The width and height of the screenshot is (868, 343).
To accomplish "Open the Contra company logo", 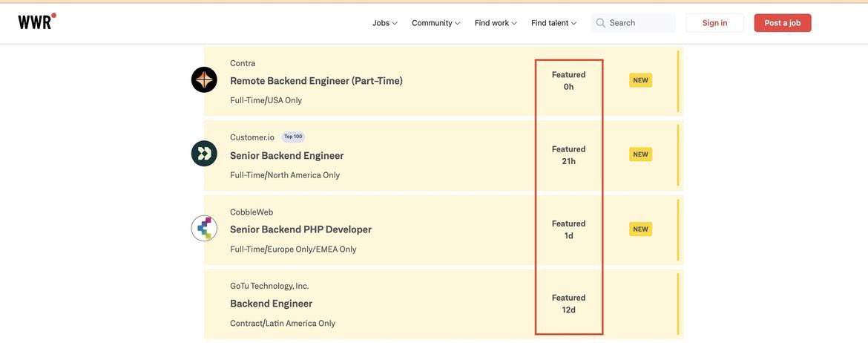I will pyautogui.click(x=204, y=79).
